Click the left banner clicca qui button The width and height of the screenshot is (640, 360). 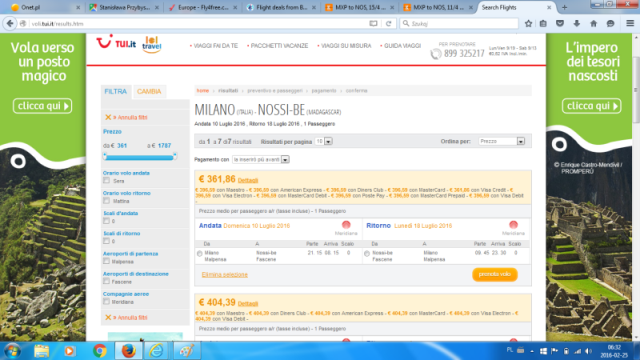(x=42, y=106)
